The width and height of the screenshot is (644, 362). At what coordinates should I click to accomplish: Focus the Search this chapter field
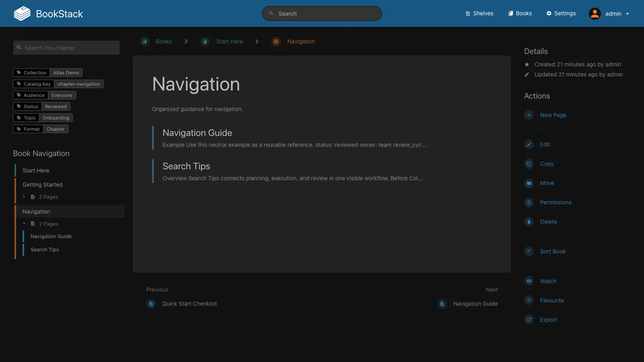pyautogui.click(x=66, y=47)
